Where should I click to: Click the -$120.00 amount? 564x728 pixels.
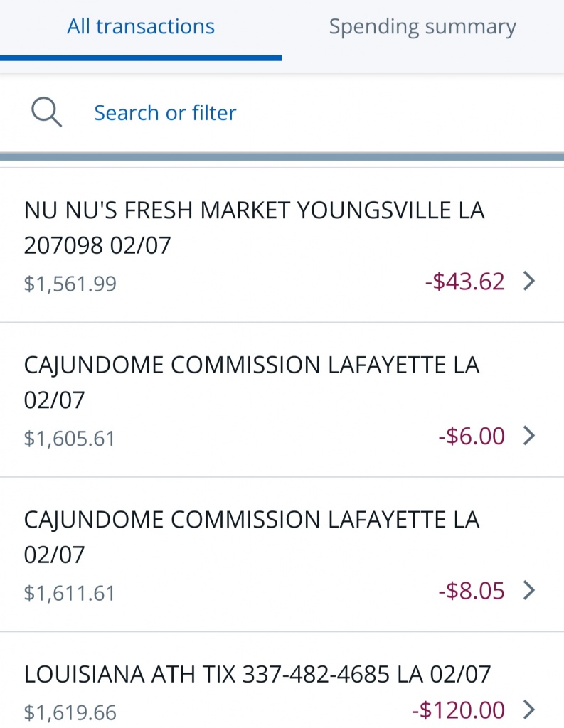[458, 709]
